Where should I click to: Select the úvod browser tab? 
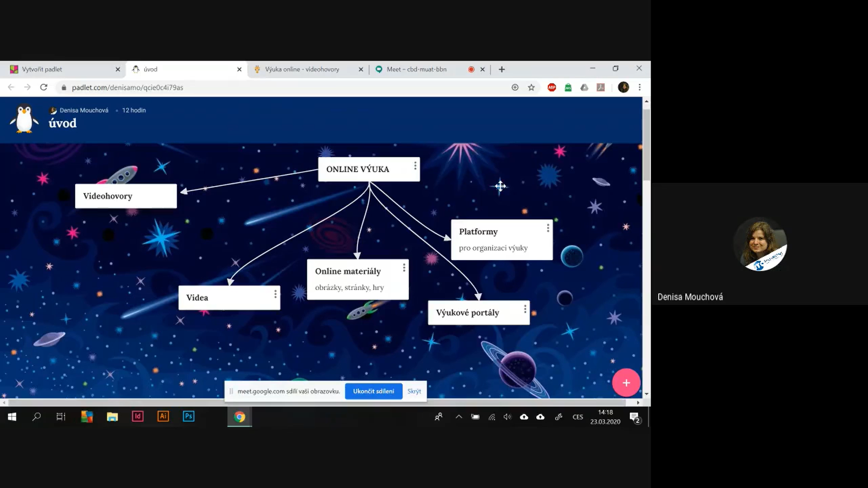[x=185, y=69]
